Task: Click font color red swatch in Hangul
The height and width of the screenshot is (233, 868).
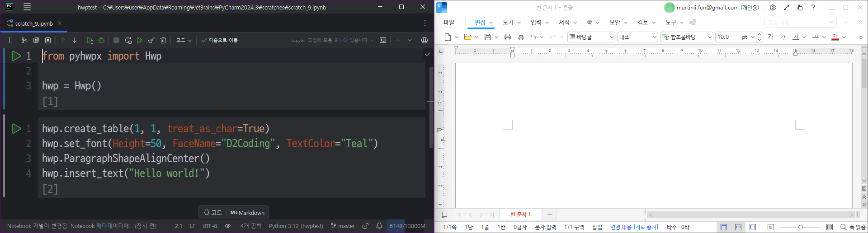Action: click(x=835, y=37)
